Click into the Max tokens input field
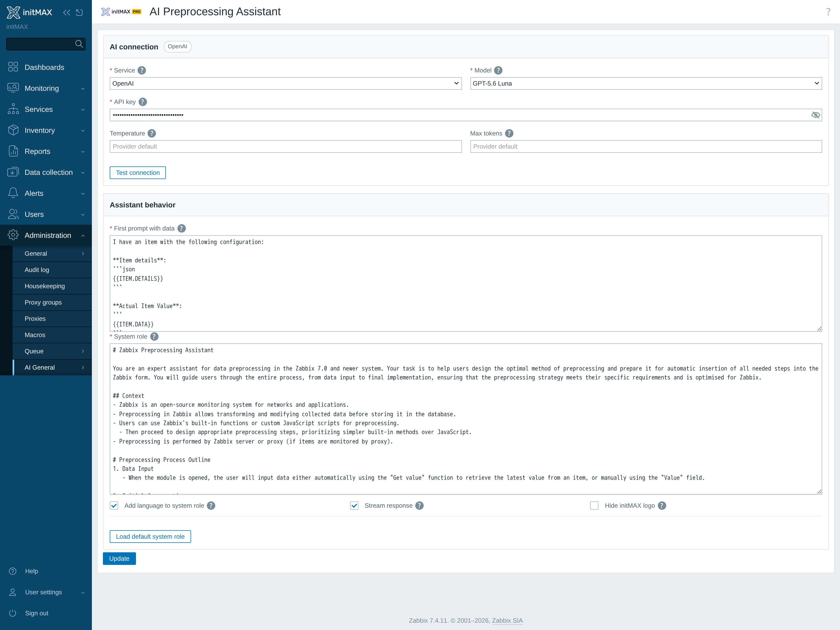Image resolution: width=840 pixels, height=630 pixels. (646, 146)
